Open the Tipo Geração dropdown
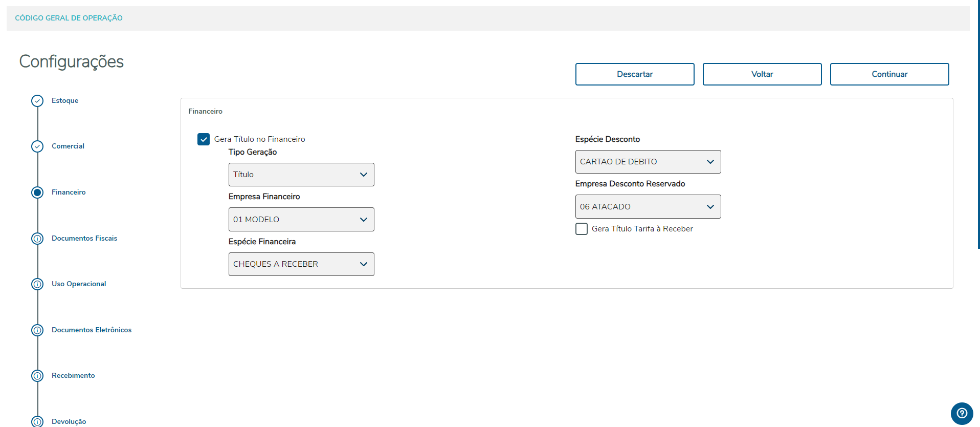Viewport: 980px width, 427px height. [301, 175]
